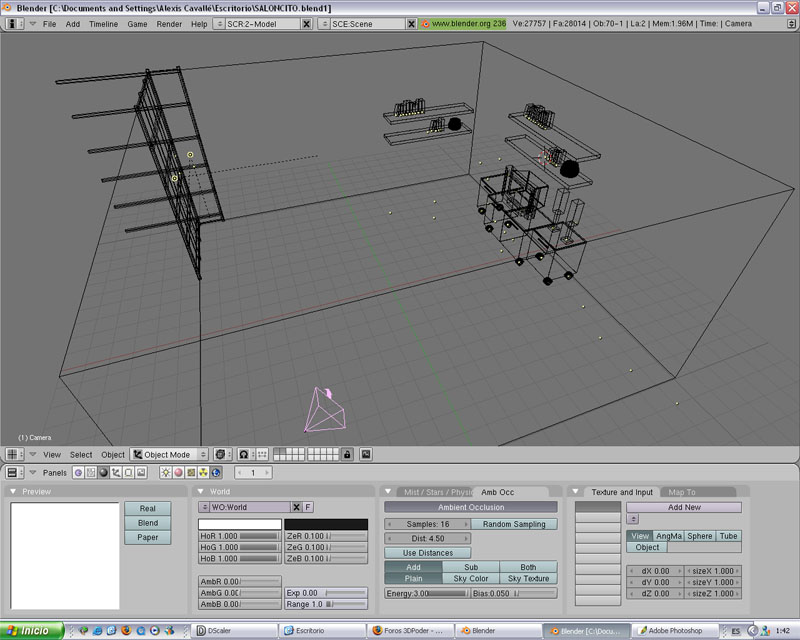
Task: Collapse the Amb Occ panel triangle
Action: [x=388, y=491]
